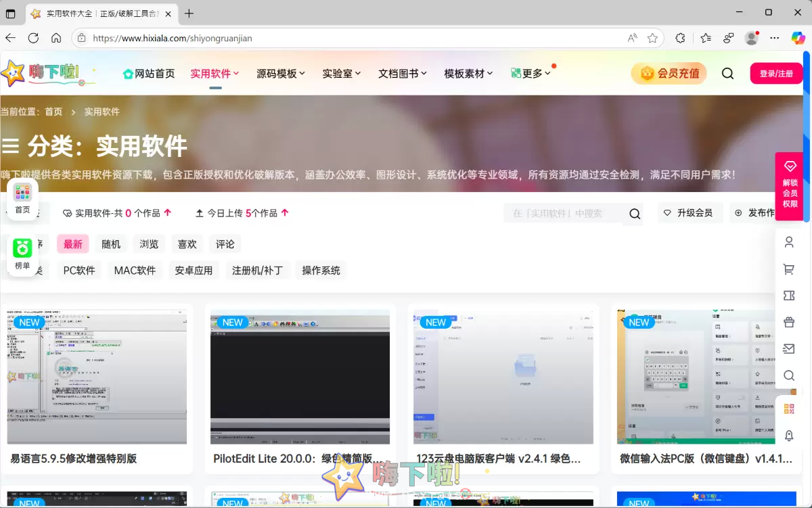Viewport: 812px width, 508px height.
Task: Open the 更多 dropdown in navigation
Action: point(532,73)
